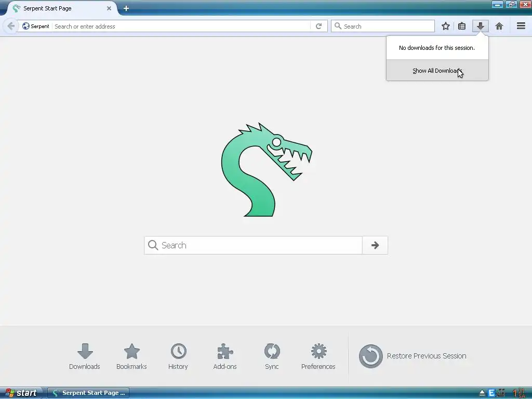Viewport: 532px width, 399px height.
Task: Close the Serpent Start Page tab
Action: point(109,8)
